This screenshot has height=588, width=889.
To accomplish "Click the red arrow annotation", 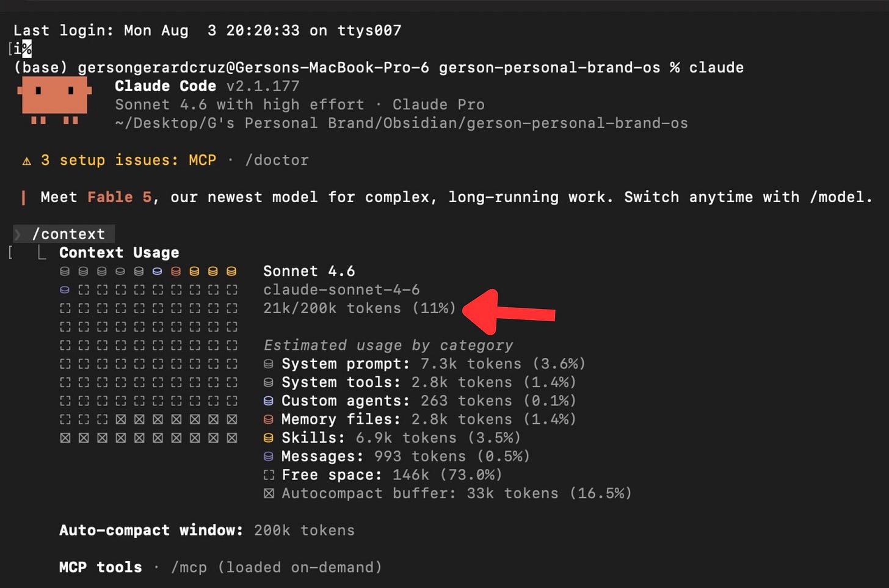I will (x=509, y=312).
